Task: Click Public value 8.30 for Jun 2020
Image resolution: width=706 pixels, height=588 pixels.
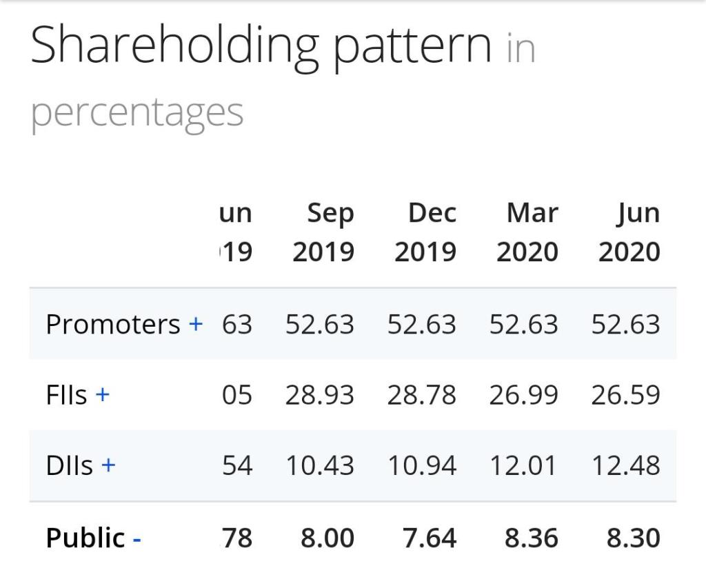Action: click(x=633, y=538)
